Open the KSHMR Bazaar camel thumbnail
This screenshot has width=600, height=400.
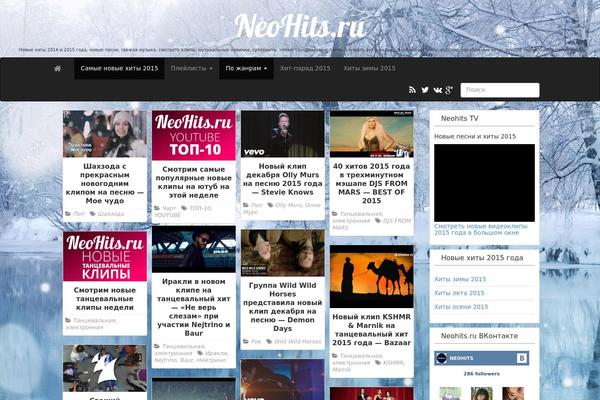tap(372, 276)
